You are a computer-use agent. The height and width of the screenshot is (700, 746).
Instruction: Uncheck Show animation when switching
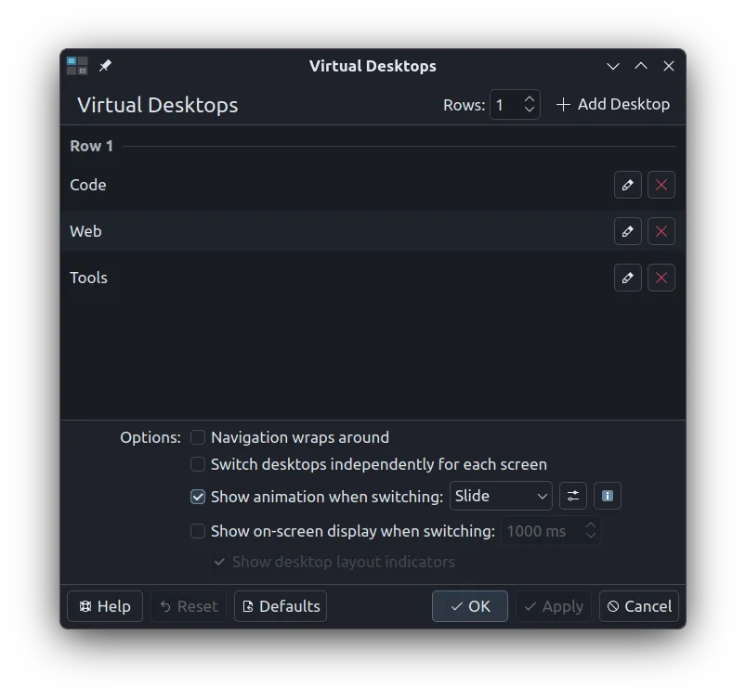click(x=198, y=497)
